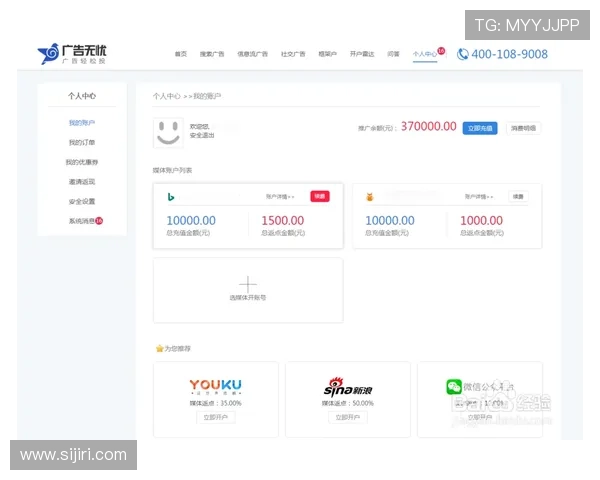The width and height of the screenshot is (600, 480).
Task: Open 安全设置 in the sidebar
Action: (x=82, y=201)
